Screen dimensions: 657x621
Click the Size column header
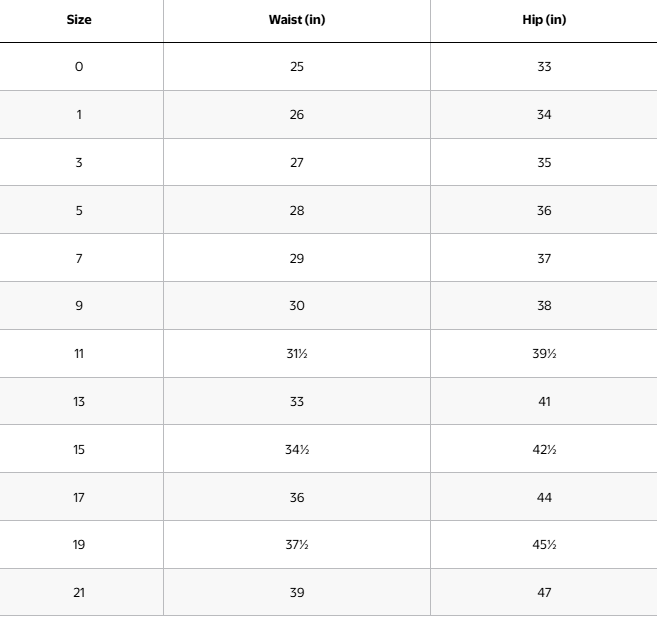click(79, 20)
